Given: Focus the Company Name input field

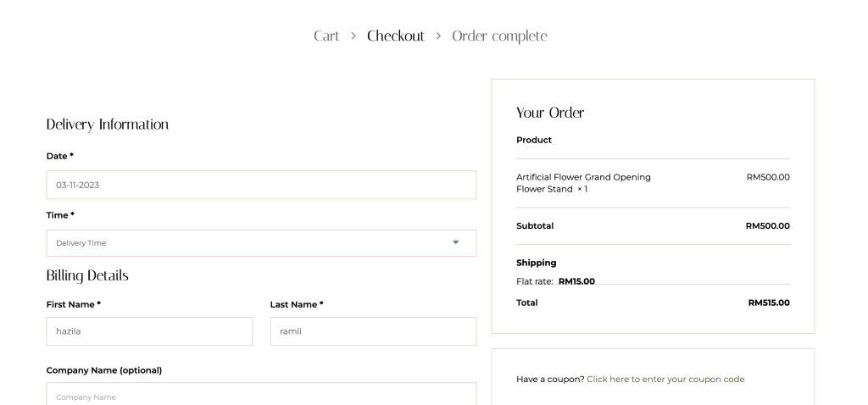Looking at the screenshot, I should coord(261,395).
